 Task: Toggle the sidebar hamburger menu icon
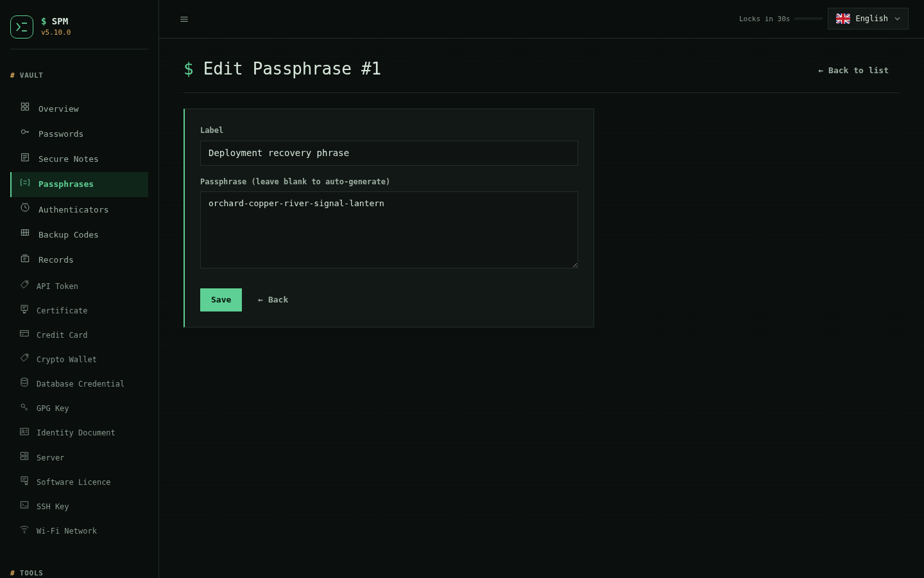coord(184,19)
